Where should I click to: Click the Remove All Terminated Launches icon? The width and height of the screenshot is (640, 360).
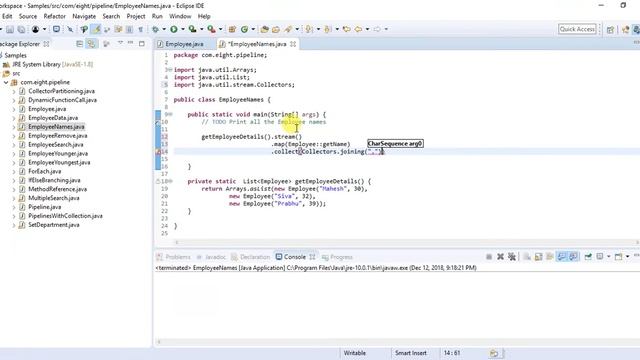point(512,257)
